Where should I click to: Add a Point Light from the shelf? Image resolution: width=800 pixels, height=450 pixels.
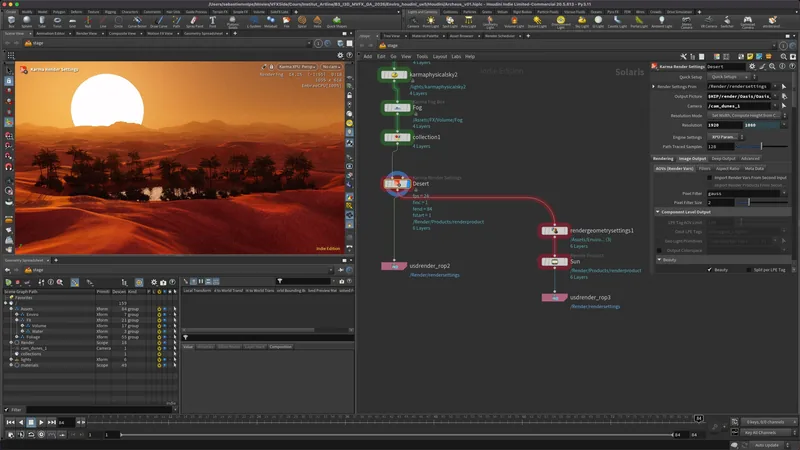pos(431,22)
